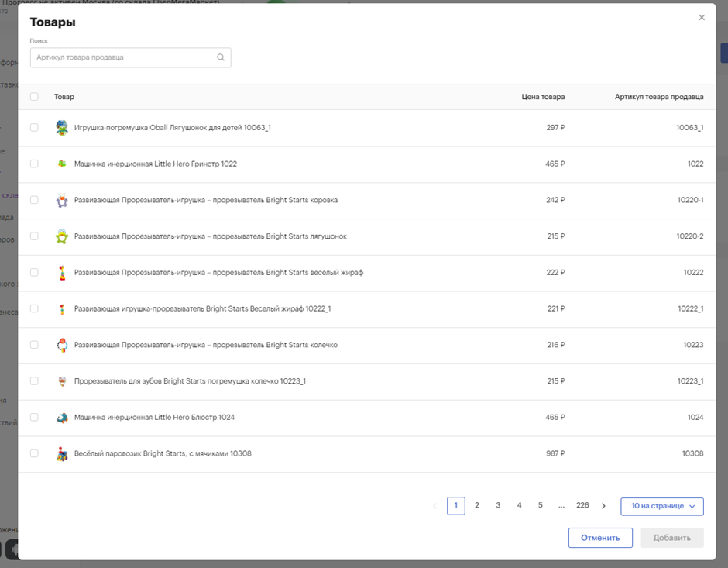Click the previous page arrow

[x=434, y=506]
